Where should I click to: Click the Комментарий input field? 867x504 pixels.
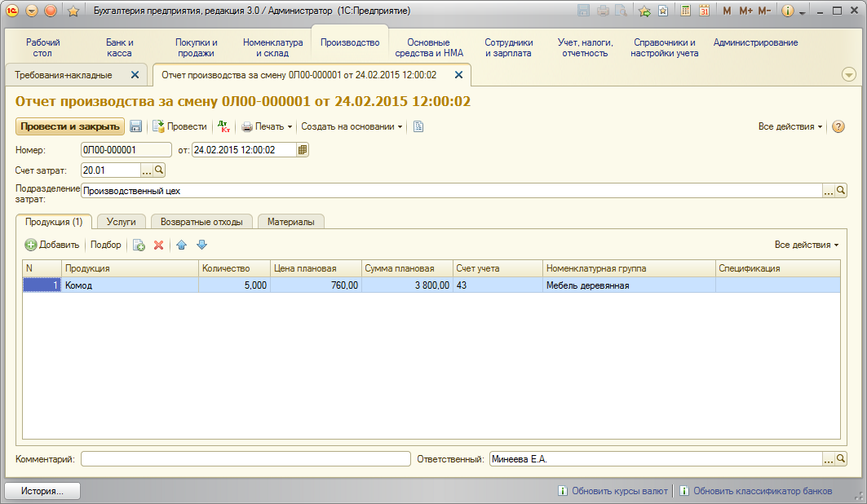click(246, 459)
